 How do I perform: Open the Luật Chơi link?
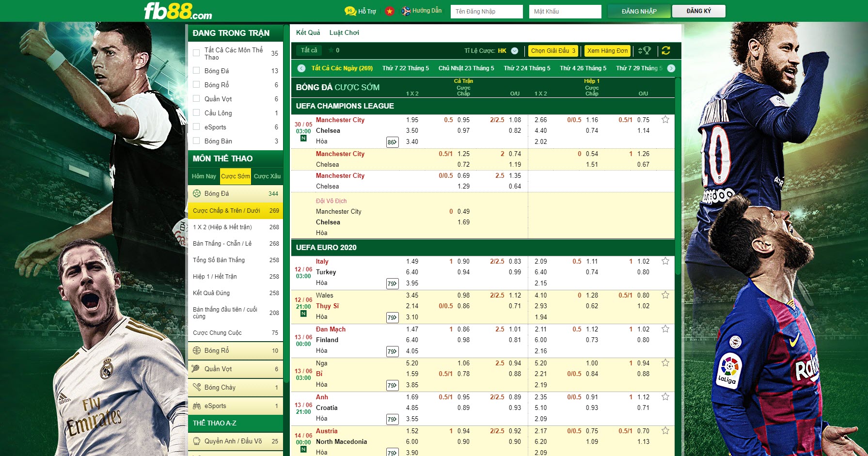tap(344, 32)
